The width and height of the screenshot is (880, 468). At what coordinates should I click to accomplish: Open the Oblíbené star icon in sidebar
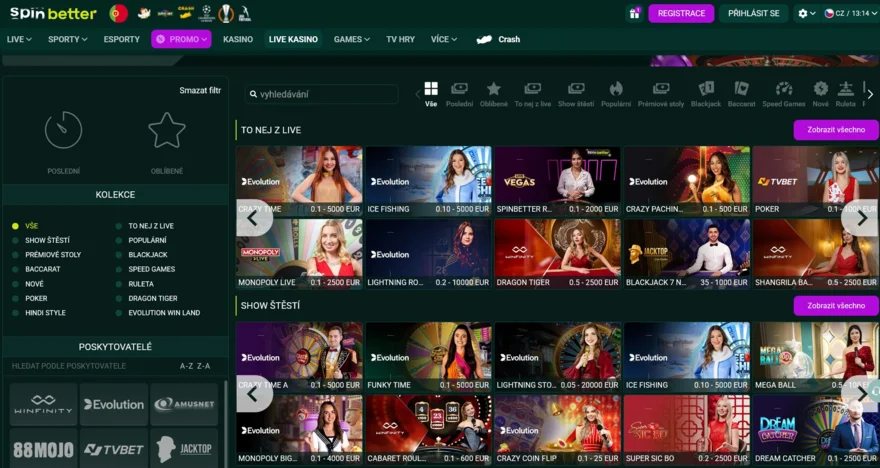[167, 130]
